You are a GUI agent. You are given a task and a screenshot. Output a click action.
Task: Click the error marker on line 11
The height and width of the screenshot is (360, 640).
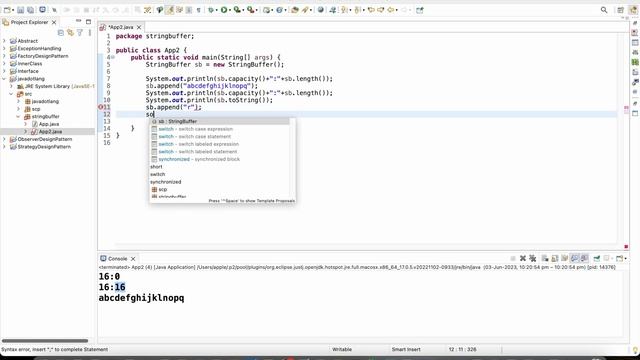point(101,107)
